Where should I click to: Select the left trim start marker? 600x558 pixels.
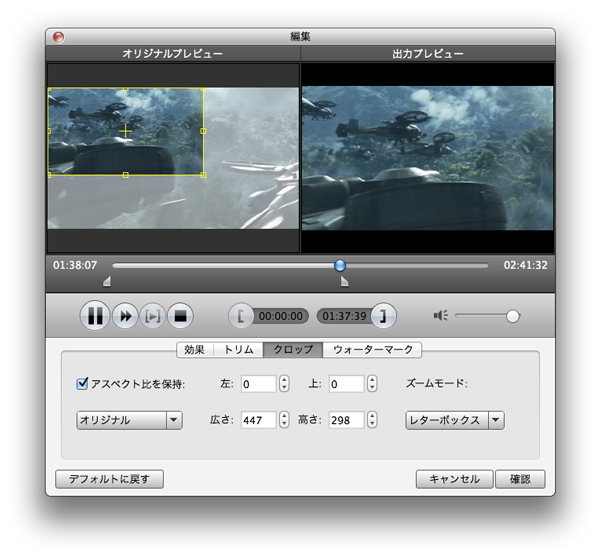[x=107, y=282]
